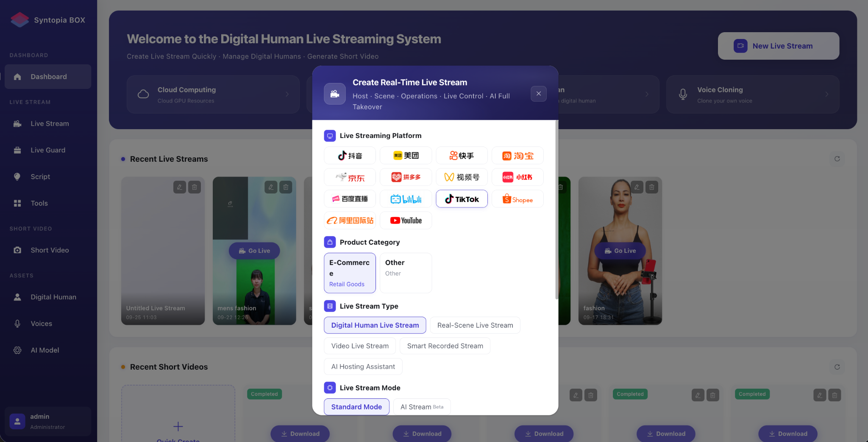Pick the WeChat Channels (视频号) platform

[462, 177]
